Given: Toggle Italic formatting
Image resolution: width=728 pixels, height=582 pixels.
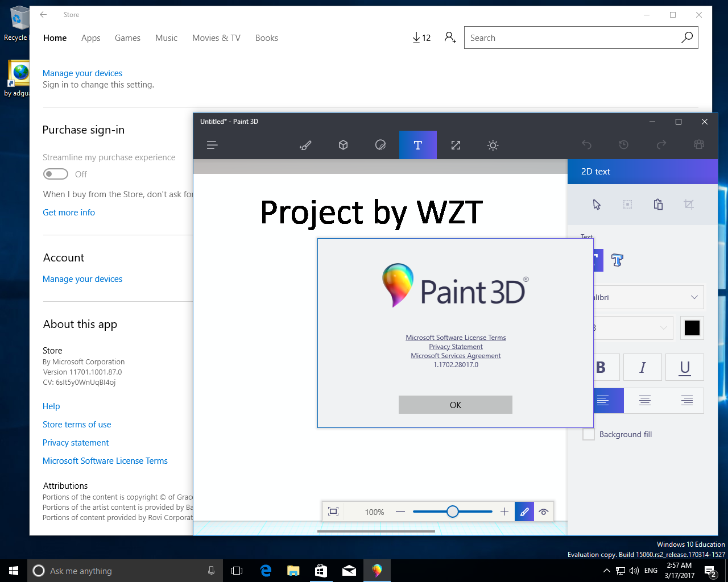Looking at the screenshot, I should pos(643,368).
